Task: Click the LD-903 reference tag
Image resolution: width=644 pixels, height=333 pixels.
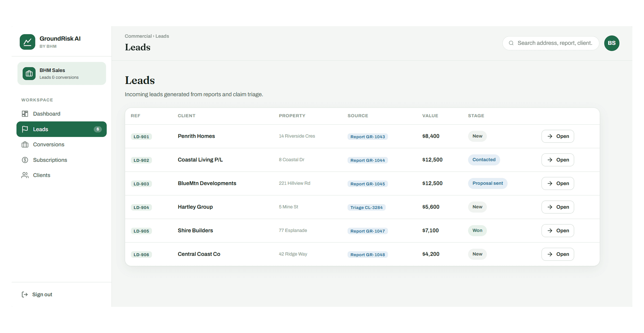Action: click(x=141, y=184)
